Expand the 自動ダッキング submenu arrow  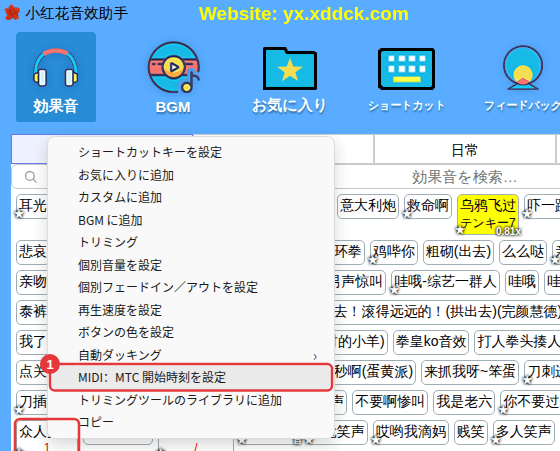tap(315, 356)
